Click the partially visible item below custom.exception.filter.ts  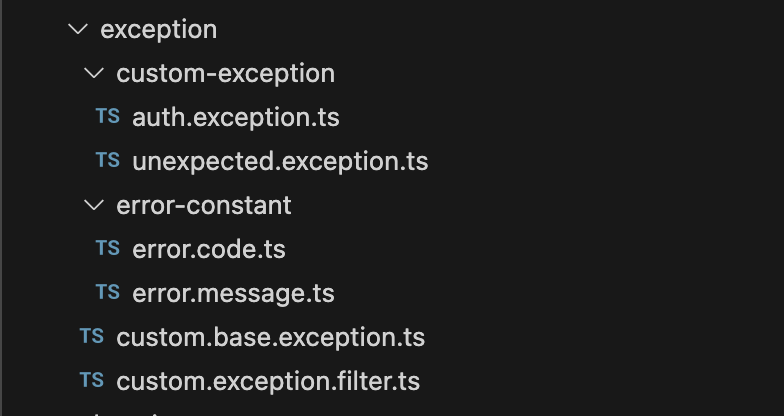[x=125, y=413]
